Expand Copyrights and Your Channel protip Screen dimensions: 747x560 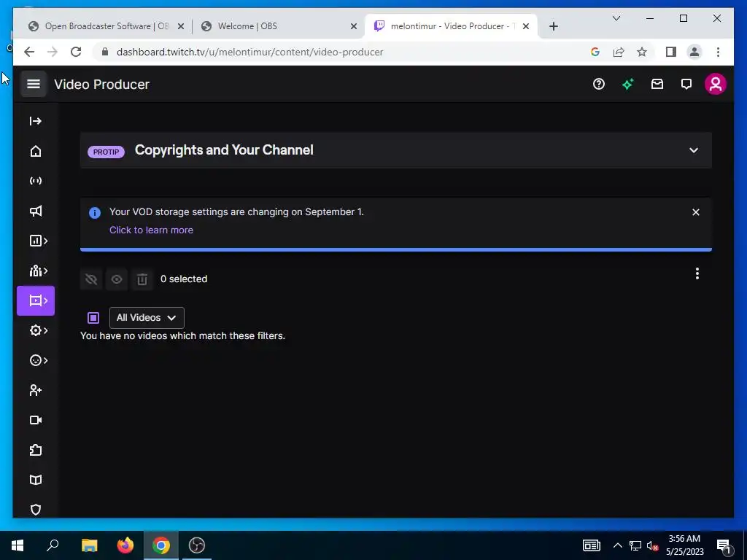click(694, 150)
